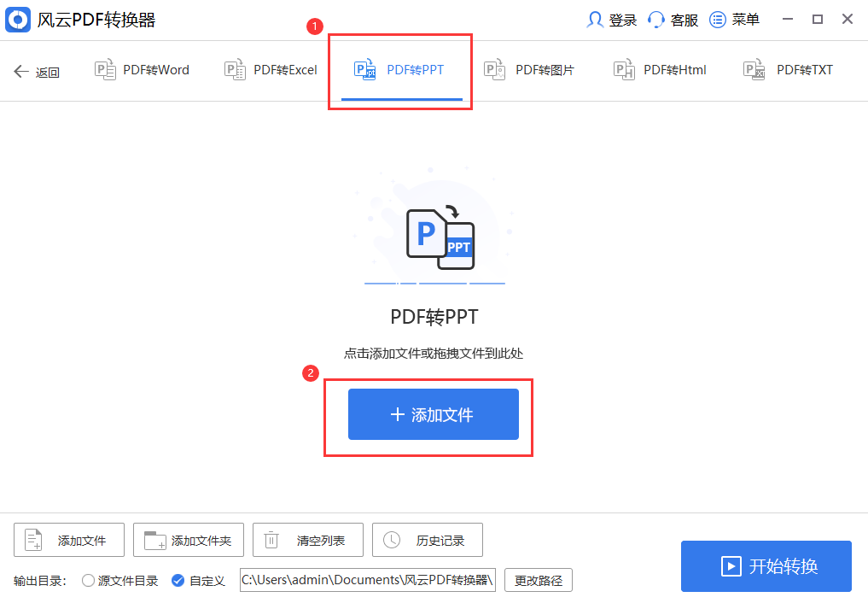This screenshot has height=609, width=868.
Task: Start conversion with 开始转换
Action: tap(766, 566)
